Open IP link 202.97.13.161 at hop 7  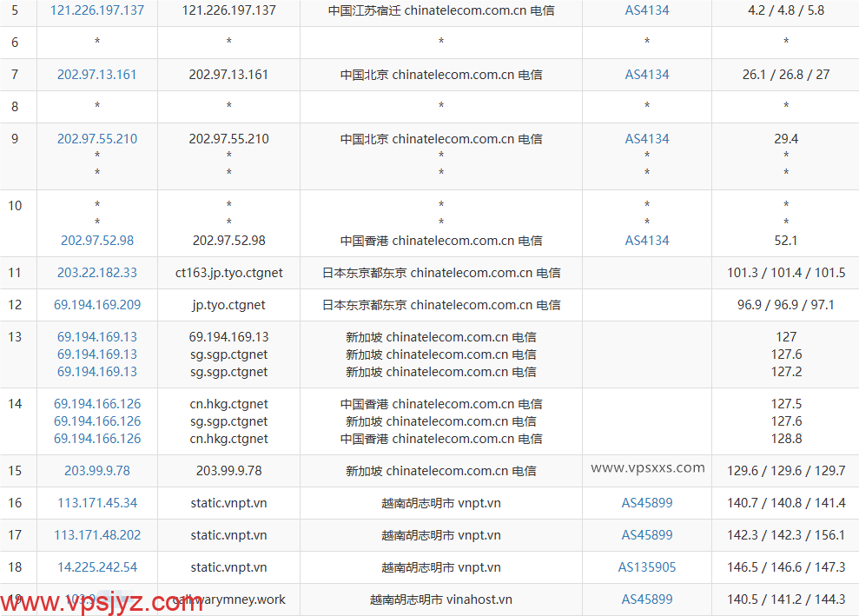tap(96, 75)
